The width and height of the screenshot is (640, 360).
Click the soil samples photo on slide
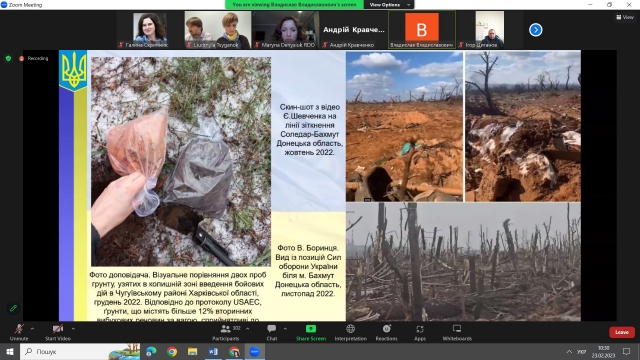point(181,162)
